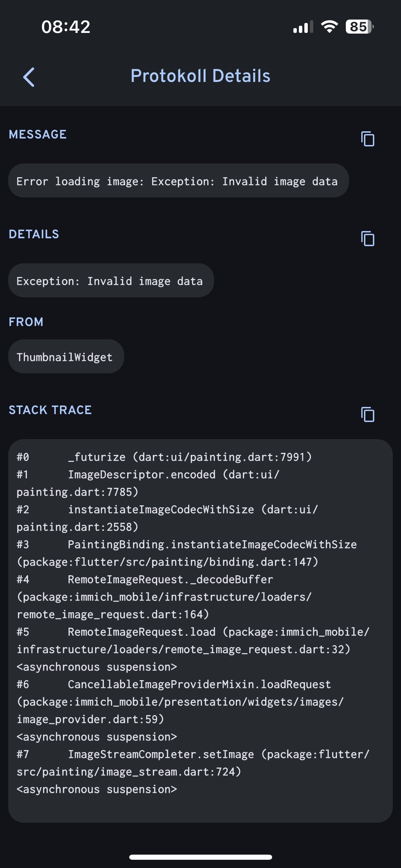
Task: Copy the DETAILS text via its copy icon
Action: pos(367,239)
